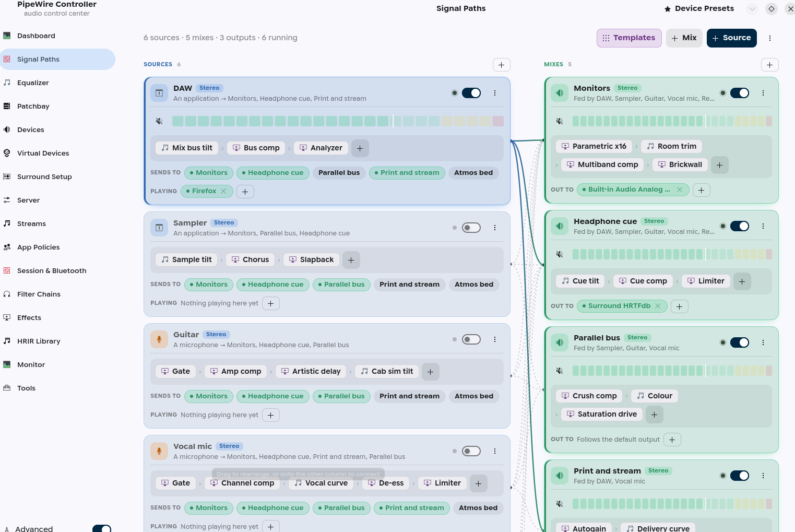Disable the Monitors mix switch

740,93
